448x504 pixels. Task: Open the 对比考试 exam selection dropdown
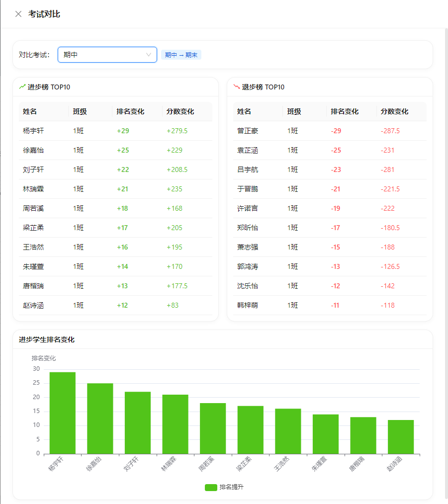107,55
